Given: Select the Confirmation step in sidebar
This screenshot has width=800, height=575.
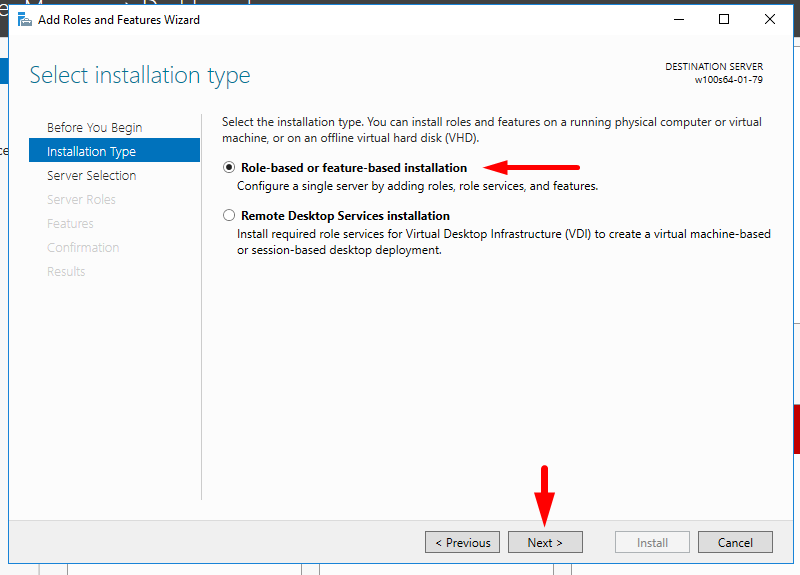Looking at the screenshot, I should click(83, 248).
